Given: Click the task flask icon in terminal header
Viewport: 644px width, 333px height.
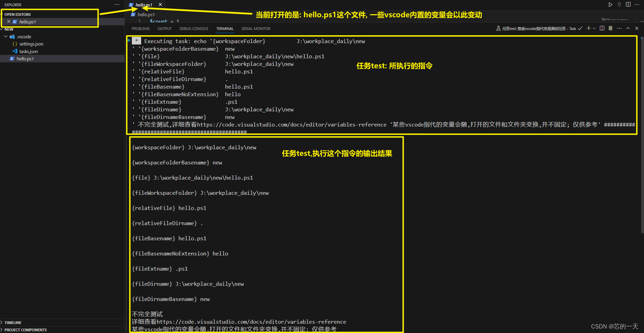Looking at the screenshot, I should point(498,28).
